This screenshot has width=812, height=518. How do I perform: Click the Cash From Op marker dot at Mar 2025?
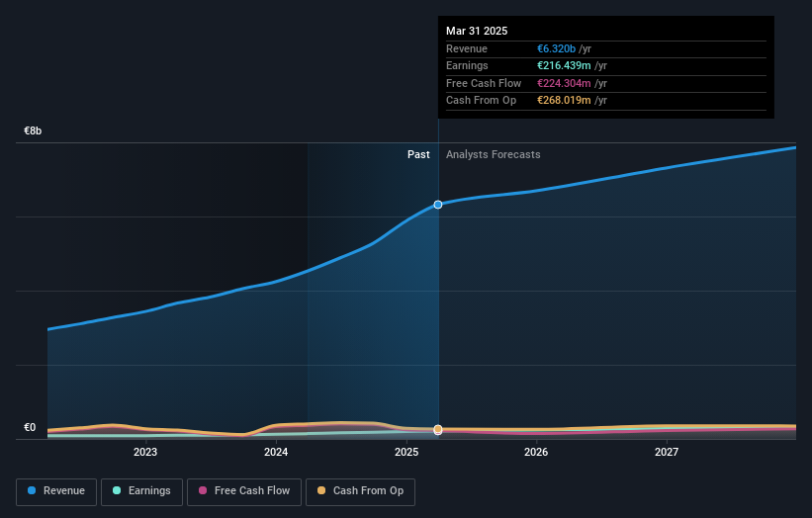(x=438, y=429)
